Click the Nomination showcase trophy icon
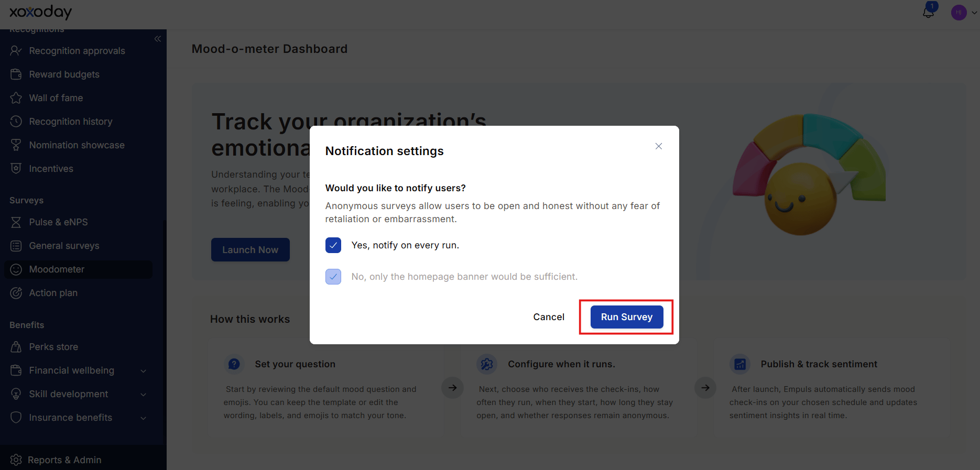 [16, 145]
